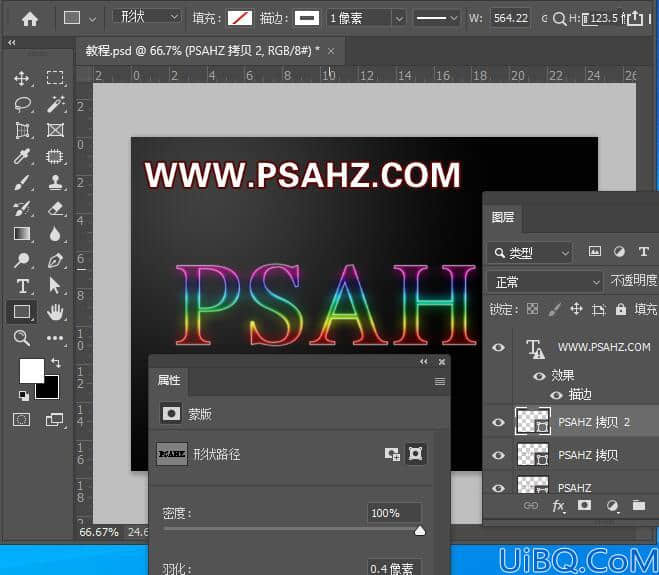The height and width of the screenshot is (575, 659).
Task: Select the Magic Wand tool
Action: tap(56, 104)
